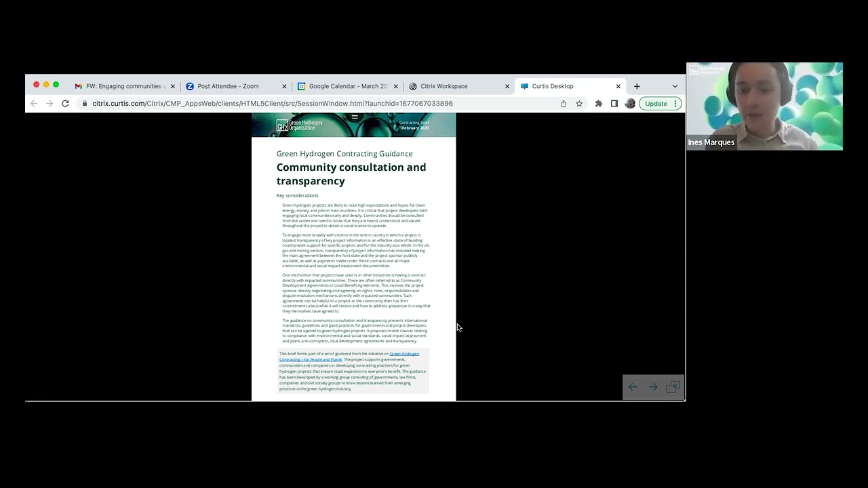This screenshot has width=868, height=488.
Task: Go forward using browser forward arrow
Action: [x=50, y=104]
